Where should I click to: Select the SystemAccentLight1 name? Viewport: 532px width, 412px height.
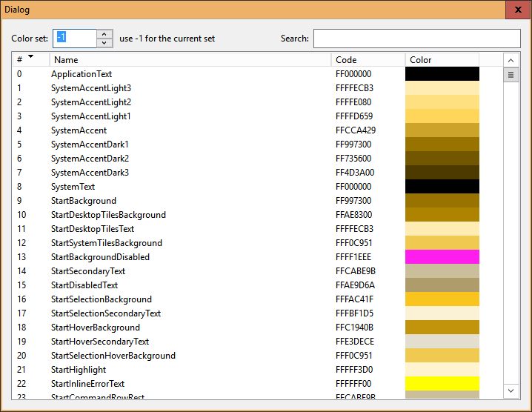91,116
